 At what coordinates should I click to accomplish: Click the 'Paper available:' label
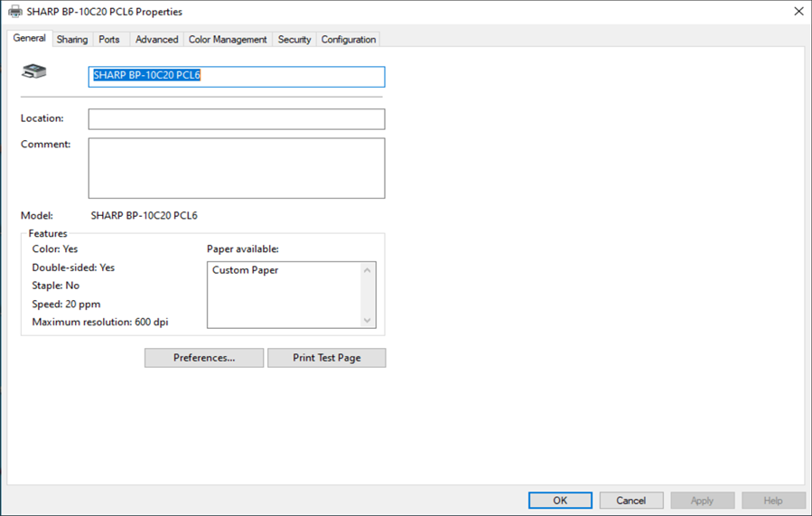243,249
